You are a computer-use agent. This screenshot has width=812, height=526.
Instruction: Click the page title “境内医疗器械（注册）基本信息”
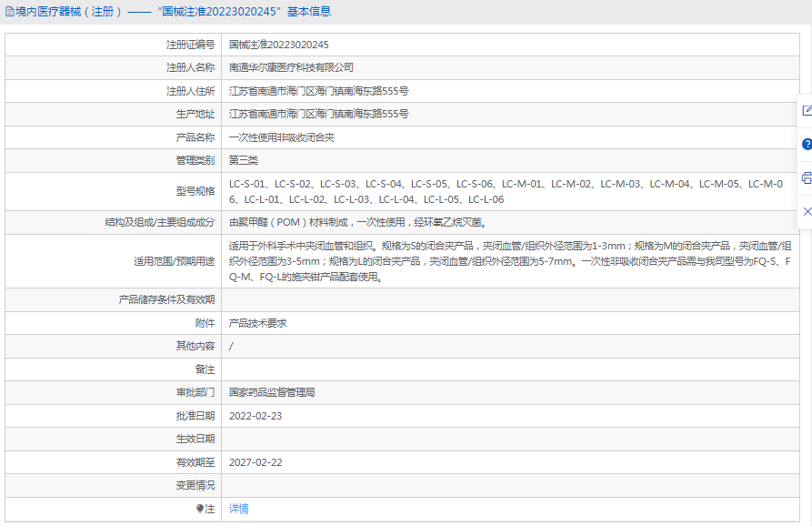click(x=173, y=12)
